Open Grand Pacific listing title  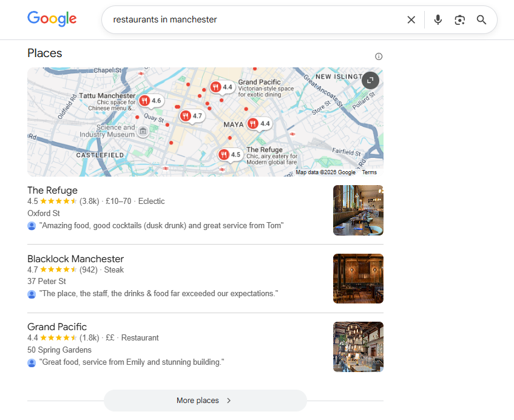pyautogui.click(x=57, y=327)
